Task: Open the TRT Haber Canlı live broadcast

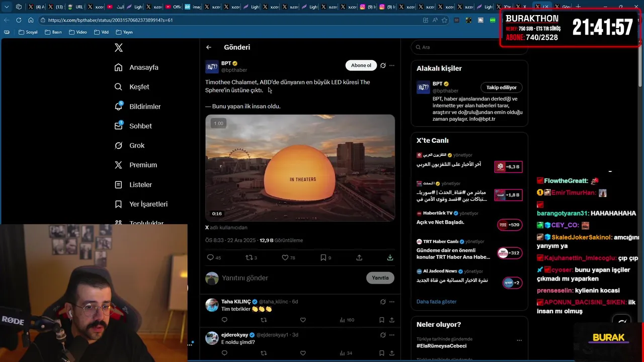Action: (x=469, y=250)
